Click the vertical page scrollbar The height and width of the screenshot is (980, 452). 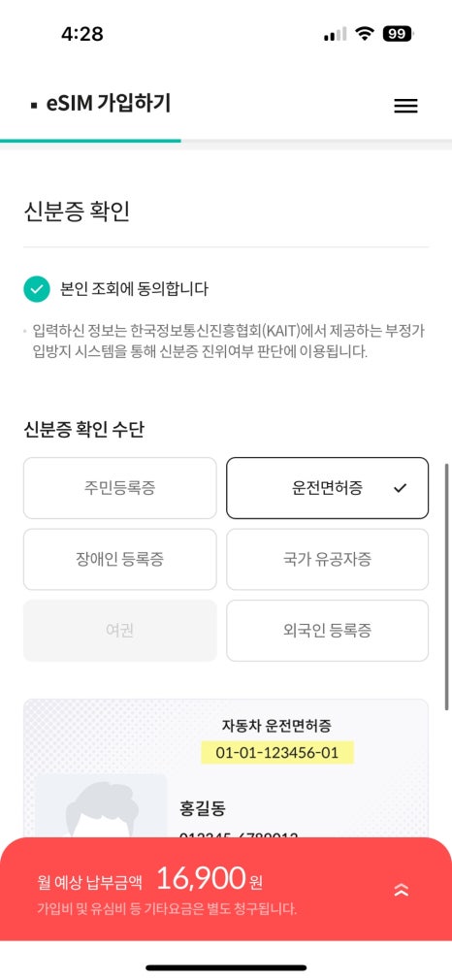point(446,586)
